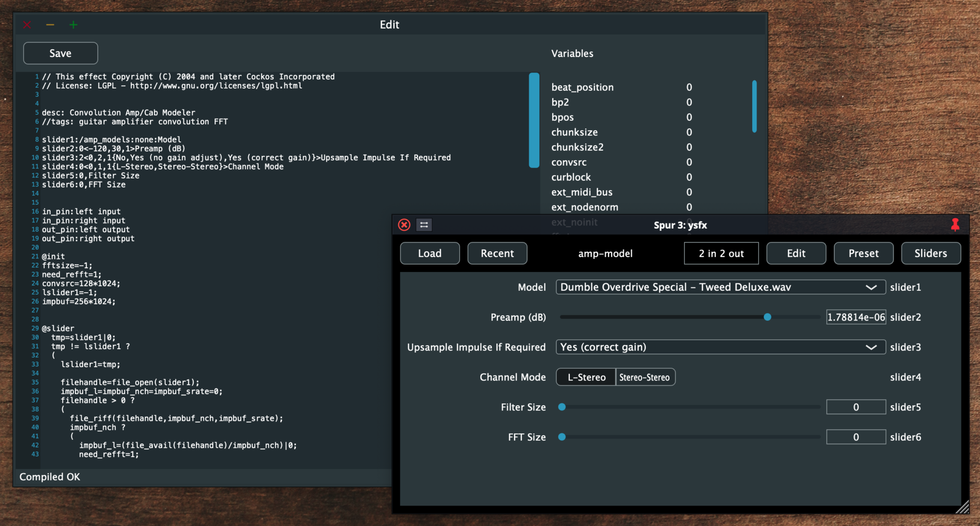Viewport: 980px width, 526px height.
Task: Switch to the Sliders view
Action: click(931, 253)
